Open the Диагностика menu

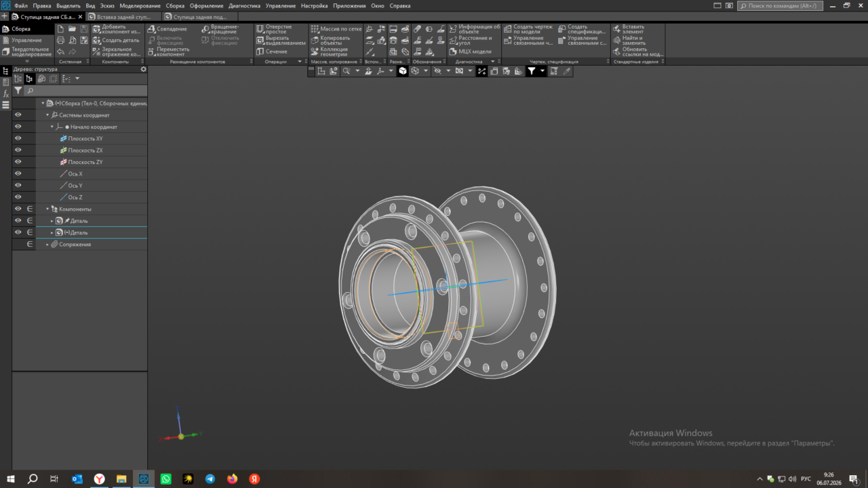244,5
